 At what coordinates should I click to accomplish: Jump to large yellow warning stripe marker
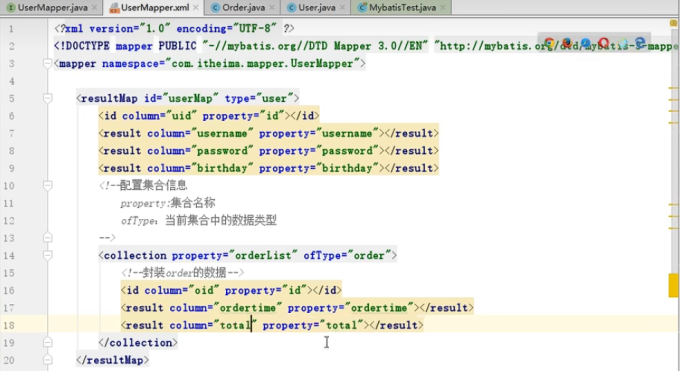pyautogui.click(x=673, y=285)
